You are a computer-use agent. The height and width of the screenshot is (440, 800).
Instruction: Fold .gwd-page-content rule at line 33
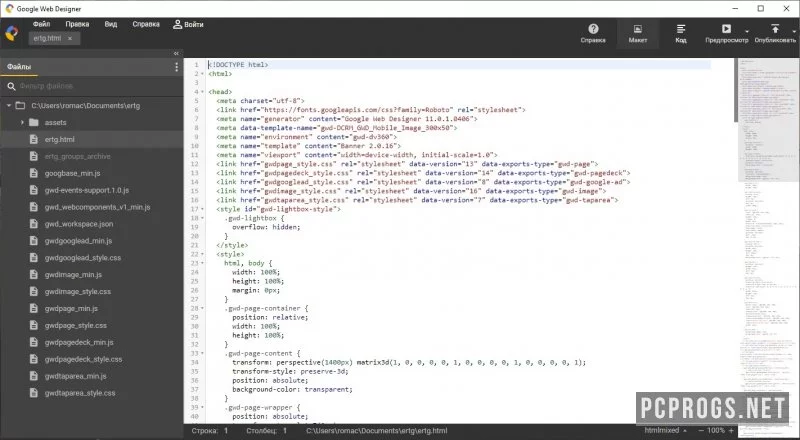tap(203, 353)
